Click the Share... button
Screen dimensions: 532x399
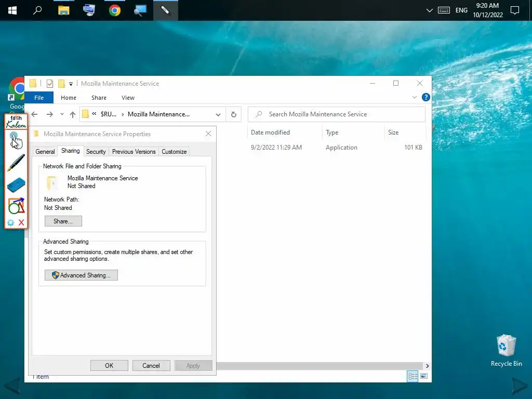pos(63,221)
